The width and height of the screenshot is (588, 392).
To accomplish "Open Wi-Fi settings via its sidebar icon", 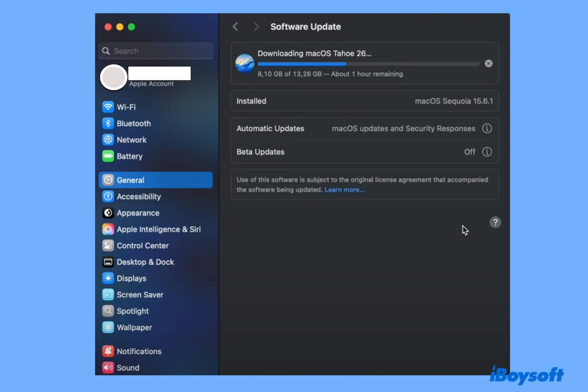I will [x=108, y=107].
